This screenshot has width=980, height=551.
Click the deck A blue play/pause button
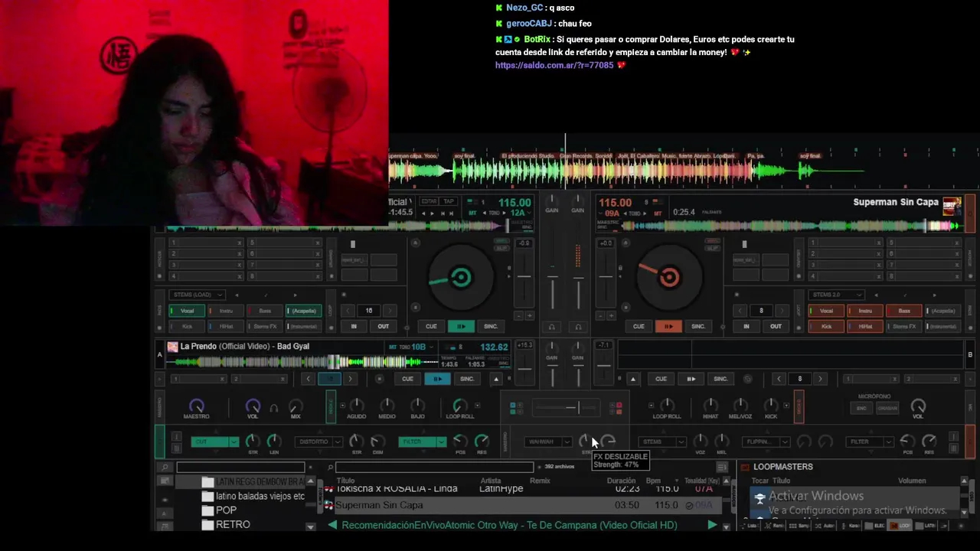pyautogui.click(x=437, y=379)
